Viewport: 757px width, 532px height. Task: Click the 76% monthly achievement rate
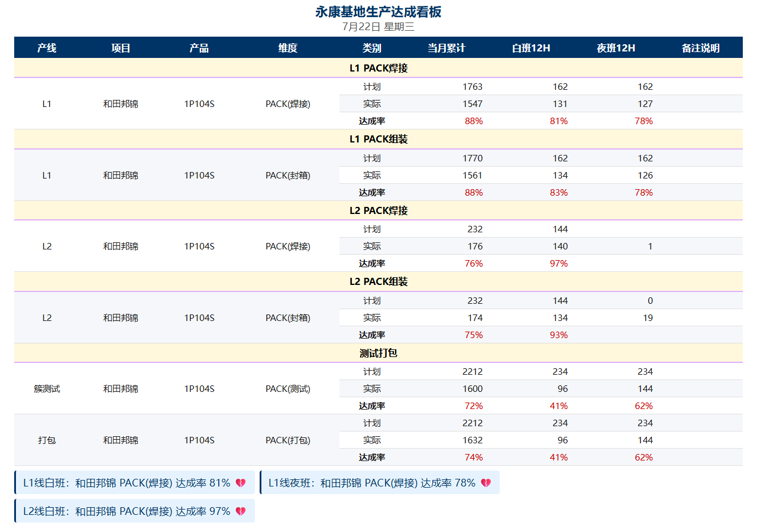point(474,264)
